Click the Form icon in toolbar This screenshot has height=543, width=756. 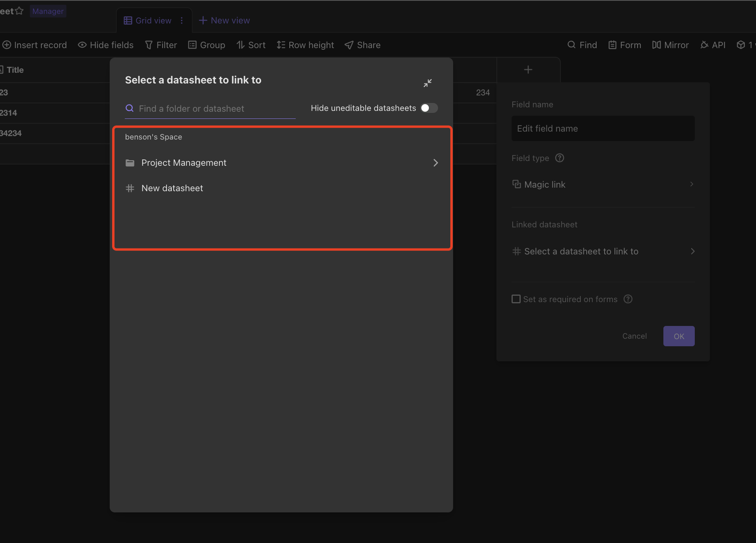pos(613,45)
